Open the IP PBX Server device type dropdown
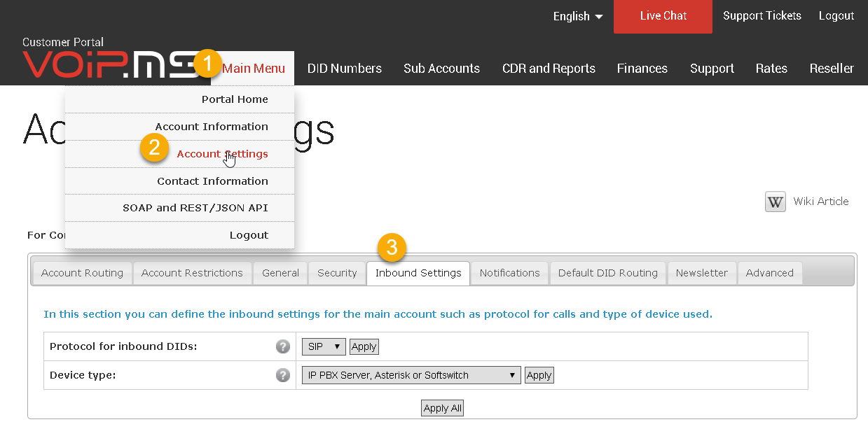The width and height of the screenshot is (868, 429). [412, 375]
